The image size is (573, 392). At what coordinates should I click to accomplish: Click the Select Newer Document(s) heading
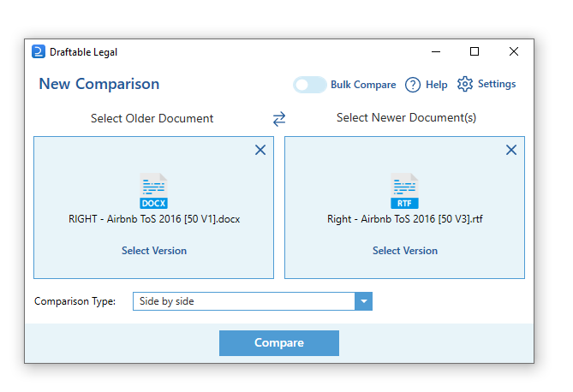pyautogui.click(x=406, y=117)
